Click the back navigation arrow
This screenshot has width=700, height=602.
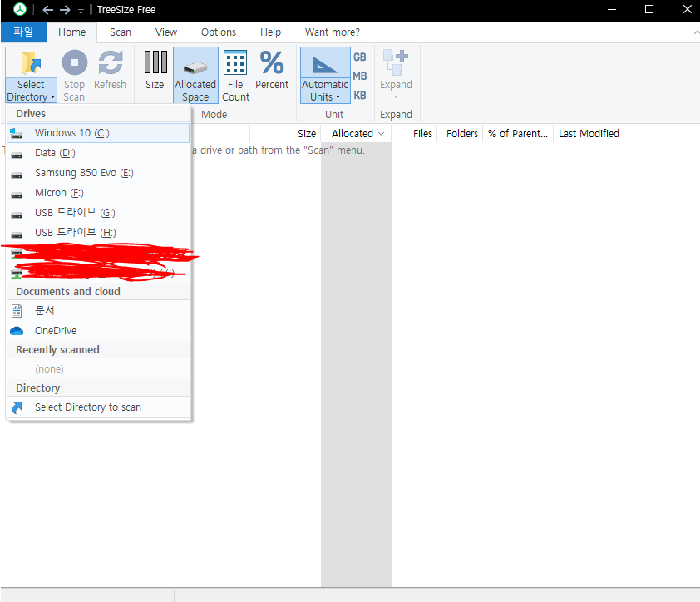click(47, 10)
